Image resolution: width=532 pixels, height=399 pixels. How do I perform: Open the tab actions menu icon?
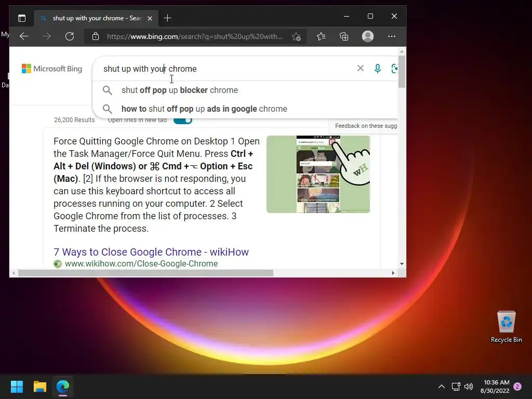tap(22, 18)
